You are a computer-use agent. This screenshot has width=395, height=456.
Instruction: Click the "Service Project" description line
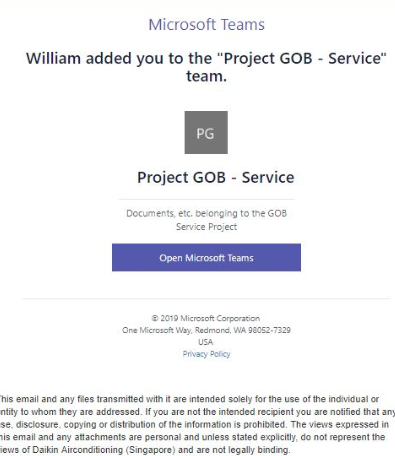tap(206, 227)
